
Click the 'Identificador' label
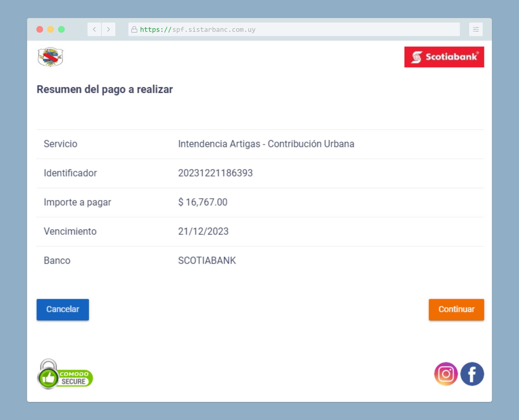tap(70, 173)
